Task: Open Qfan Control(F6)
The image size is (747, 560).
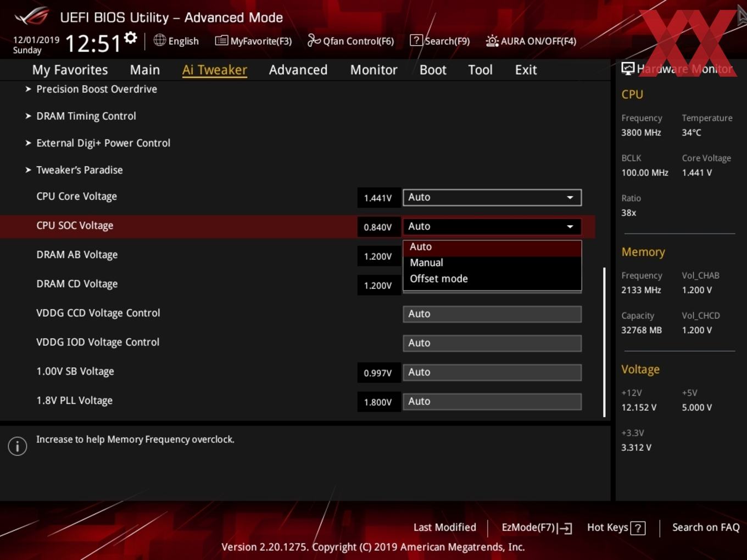Action: coord(350,41)
